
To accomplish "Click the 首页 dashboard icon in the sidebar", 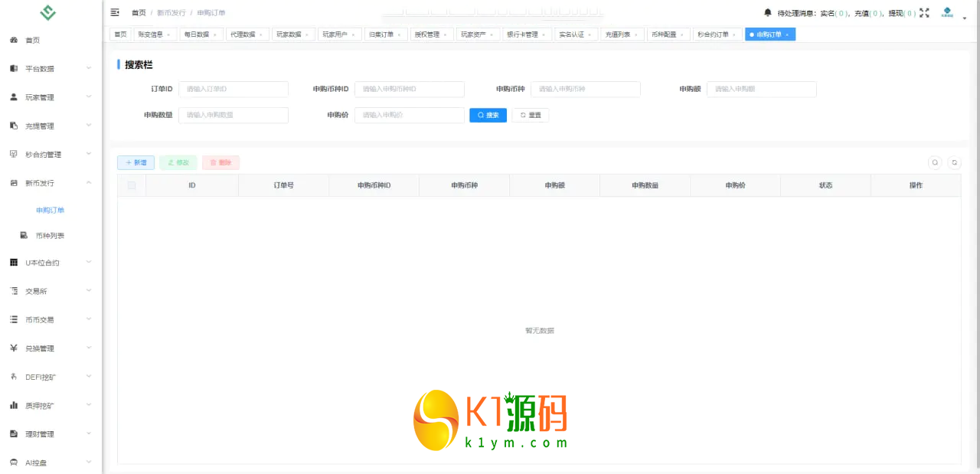I will 14,40.
